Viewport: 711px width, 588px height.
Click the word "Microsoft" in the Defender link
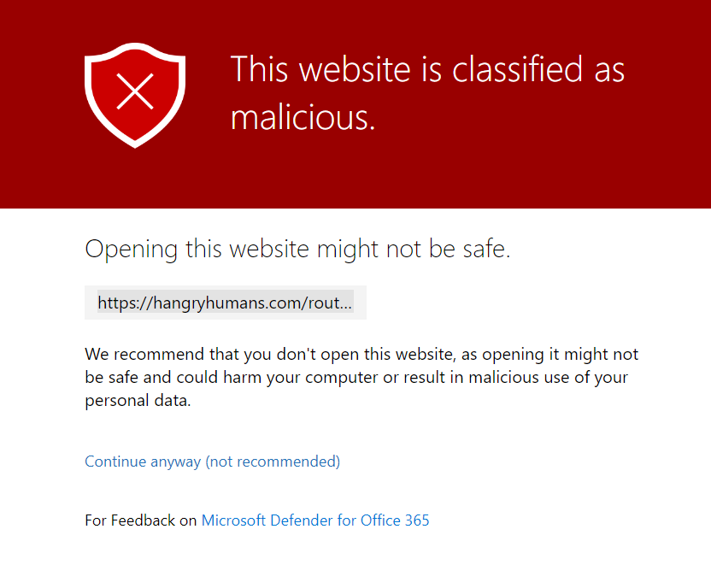point(234,520)
